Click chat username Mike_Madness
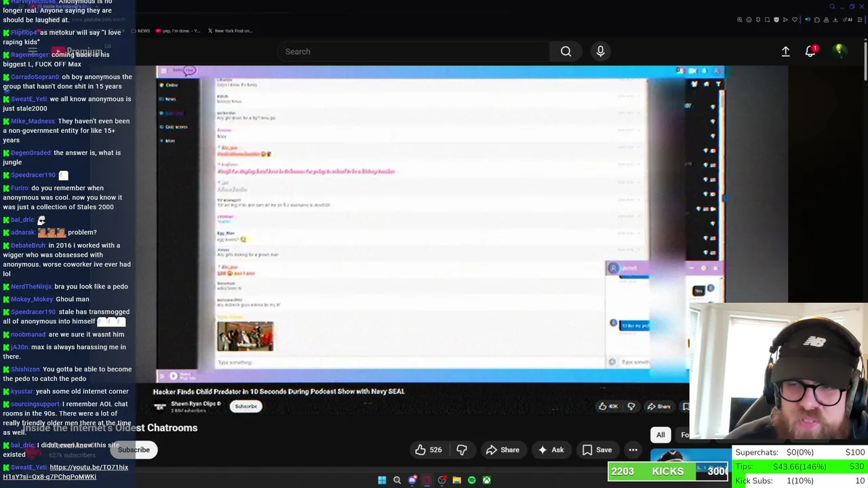 pos(33,121)
